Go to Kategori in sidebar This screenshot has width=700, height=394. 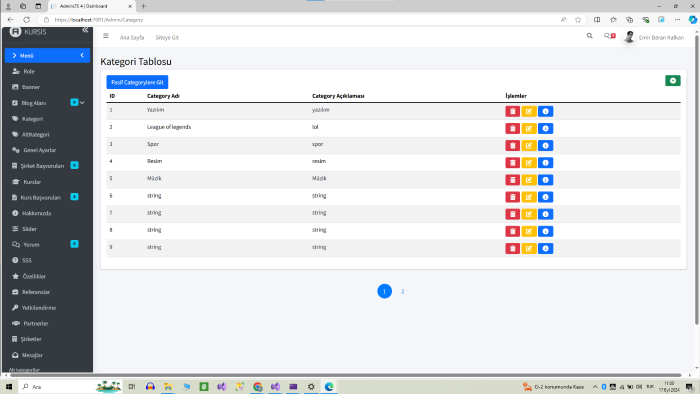click(47, 119)
